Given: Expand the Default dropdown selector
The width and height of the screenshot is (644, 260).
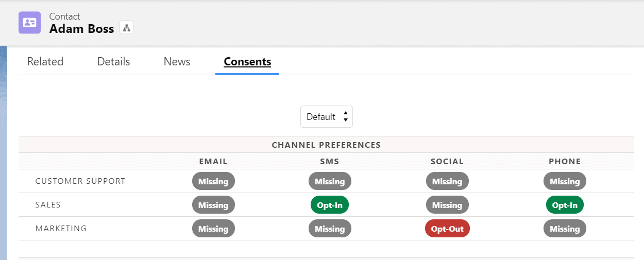Looking at the screenshot, I should [x=327, y=117].
